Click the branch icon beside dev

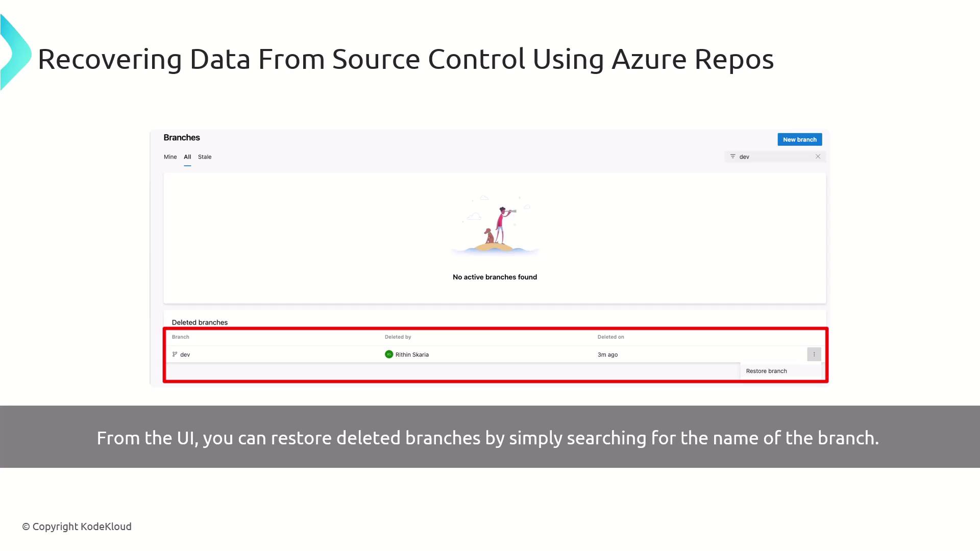[x=175, y=355]
